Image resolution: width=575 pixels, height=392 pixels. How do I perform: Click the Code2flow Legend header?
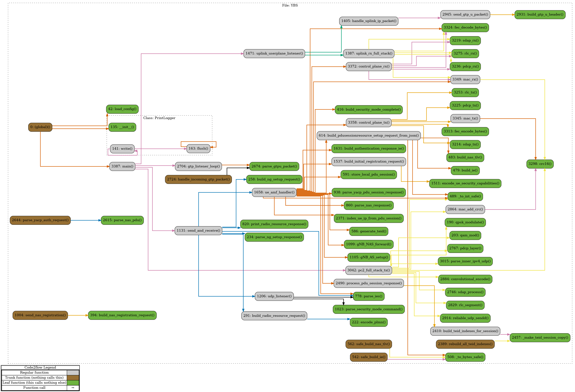pos(40,367)
